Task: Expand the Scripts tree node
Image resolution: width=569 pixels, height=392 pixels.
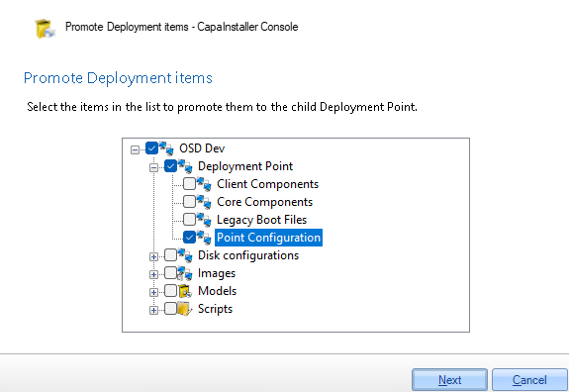Action: (153, 310)
